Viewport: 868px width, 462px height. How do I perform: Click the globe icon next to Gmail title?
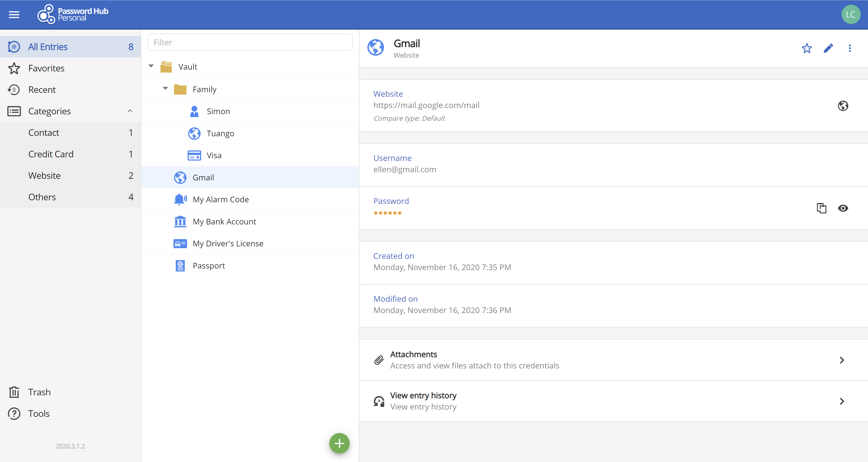pyautogui.click(x=375, y=48)
